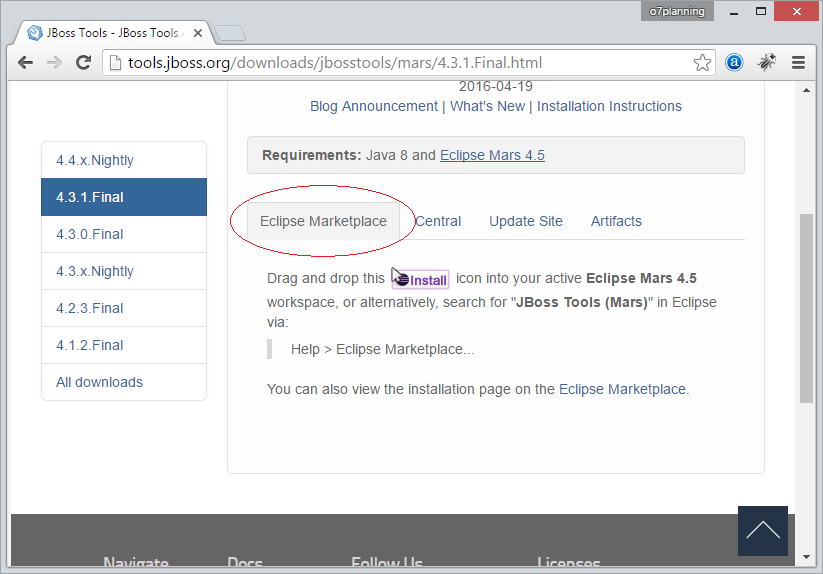The image size is (823, 574).
Task: Open the Blog Announcement link
Action: coord(374,107)
